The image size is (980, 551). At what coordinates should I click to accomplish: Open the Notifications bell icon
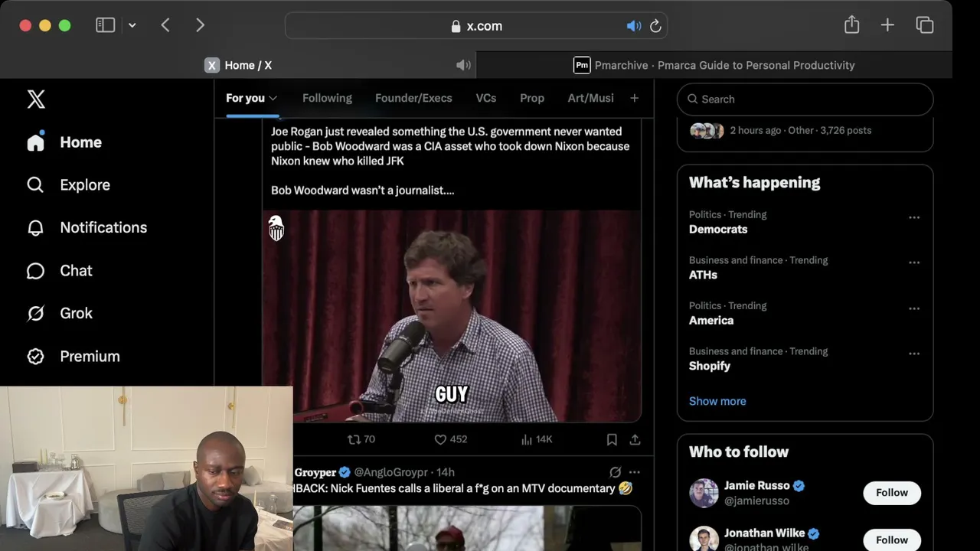pos(36,228)
